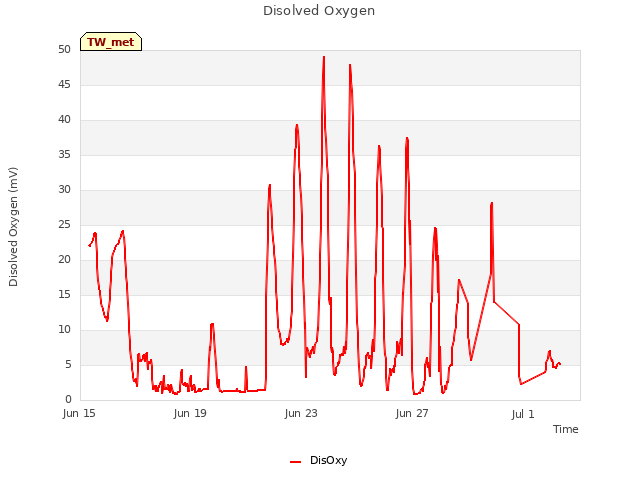Screen dimensions: 640x480
Task: Click the 0 value on y-axis
Action: [x=68, y=400]
